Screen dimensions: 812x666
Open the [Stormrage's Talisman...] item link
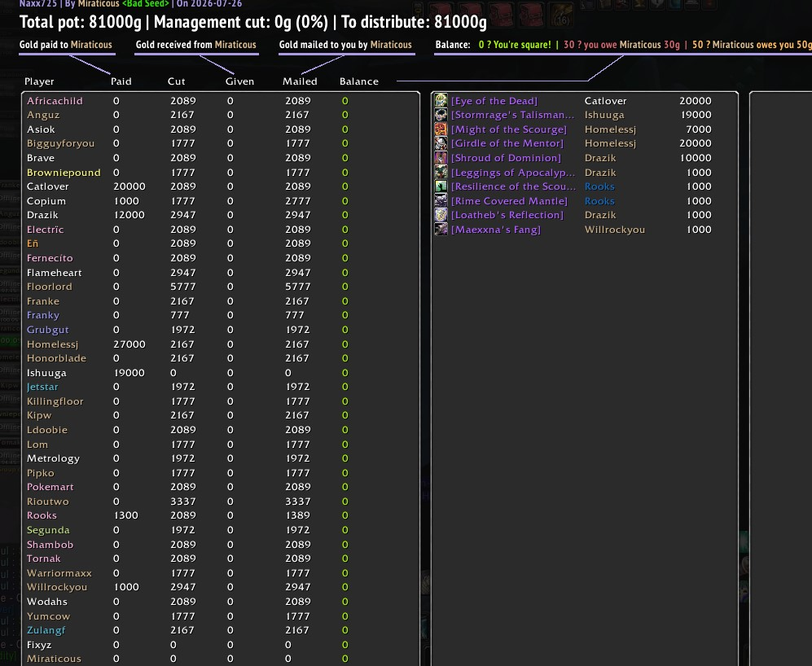click(x=512, y=115)
